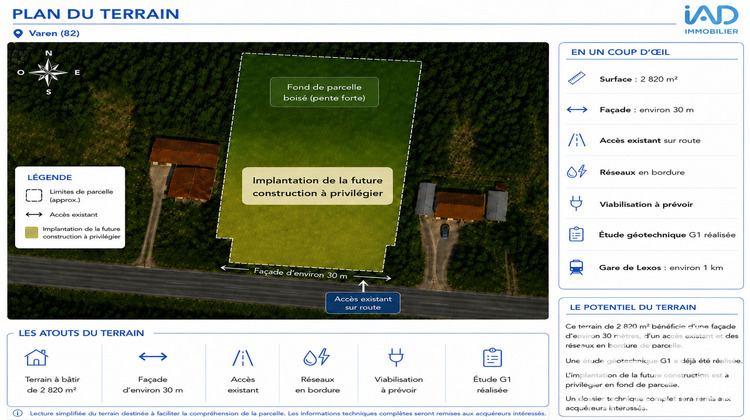Viewport: 750px width, 420px height.
Task: Click the road icon above Accès existant in Les atouts
Action: (243, 357)
